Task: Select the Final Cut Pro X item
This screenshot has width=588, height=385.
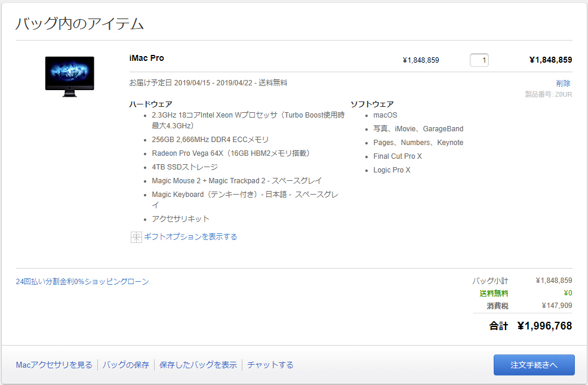Action: click(398, 156)
